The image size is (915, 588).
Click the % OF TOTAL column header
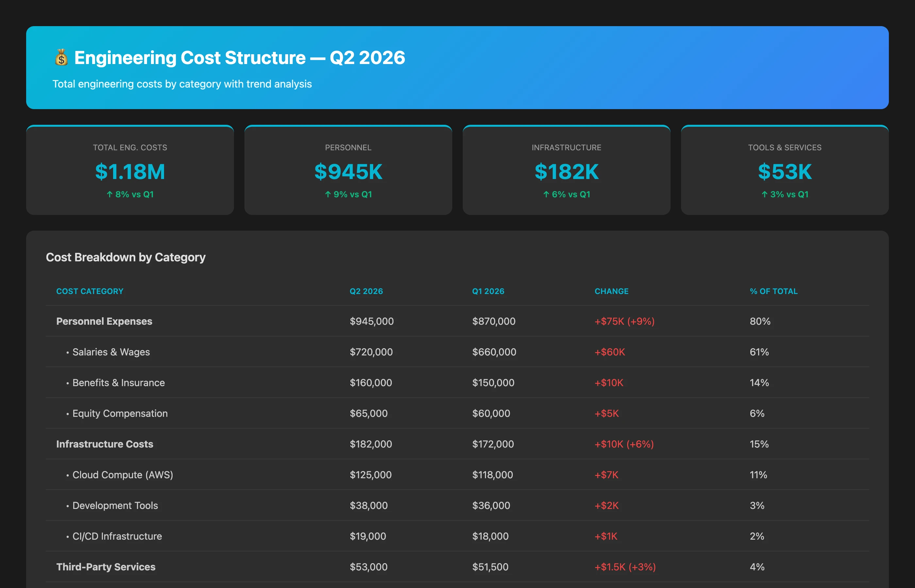773,291
